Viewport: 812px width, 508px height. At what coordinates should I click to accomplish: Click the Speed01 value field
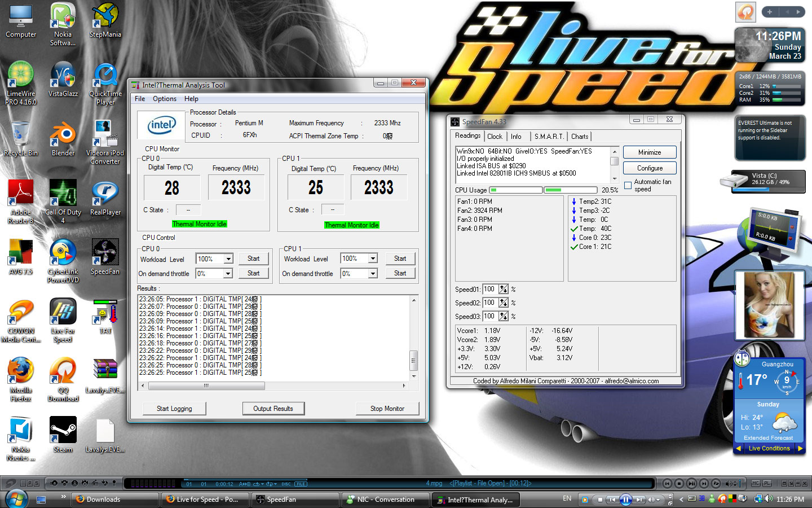click(x=489, y=289)
